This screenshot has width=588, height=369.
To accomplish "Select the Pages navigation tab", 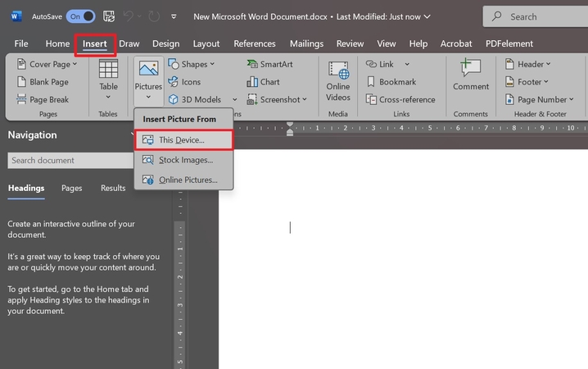I will [71, 188].
